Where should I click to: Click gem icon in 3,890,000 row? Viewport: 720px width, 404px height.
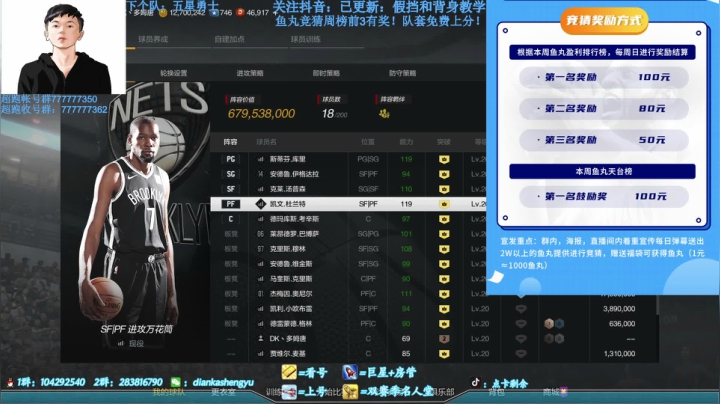click(521, 309)
